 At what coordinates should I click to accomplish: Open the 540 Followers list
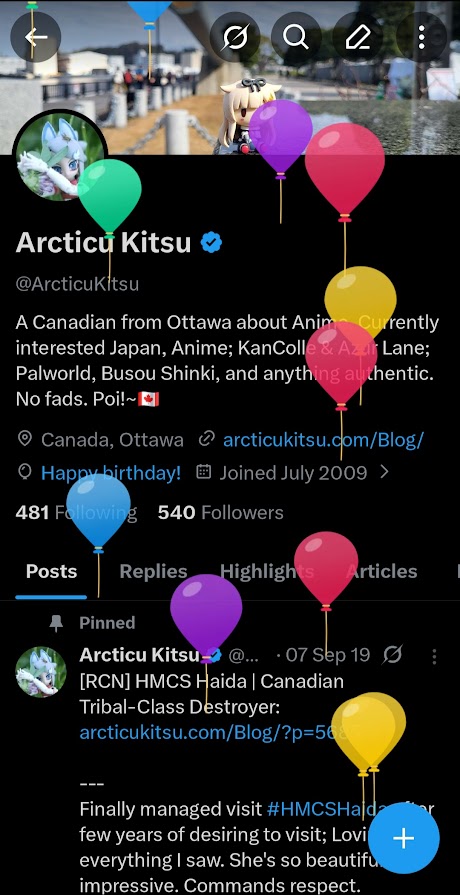(x=221, y=513)
